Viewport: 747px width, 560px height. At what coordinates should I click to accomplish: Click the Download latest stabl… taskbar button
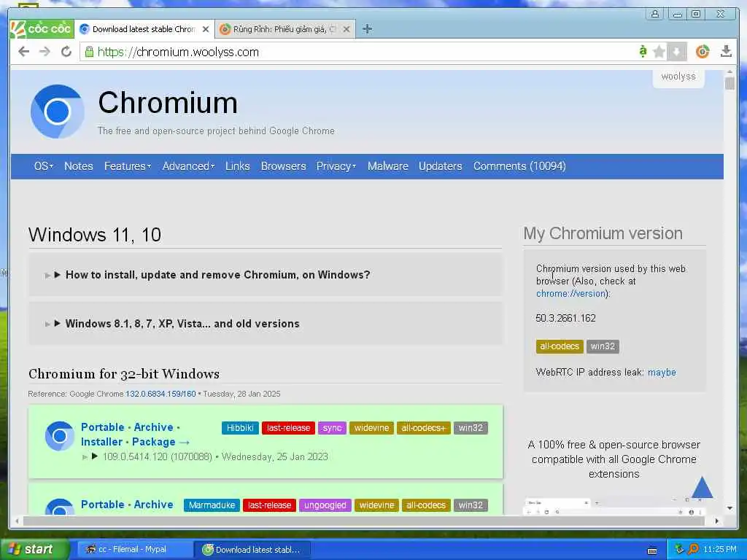pyautogui.click(x=252, y=550)
